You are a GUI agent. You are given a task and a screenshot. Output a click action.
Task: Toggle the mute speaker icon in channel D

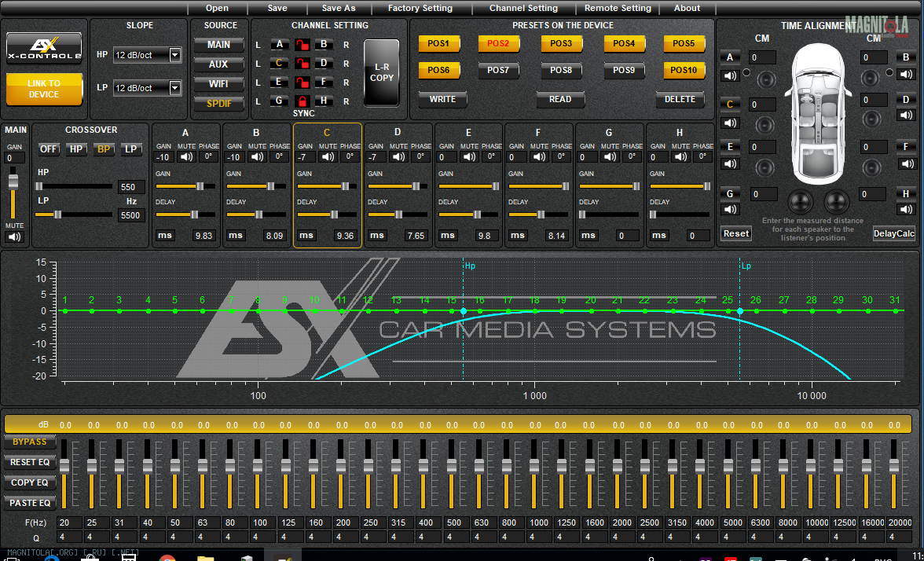(x=398, y=157)
